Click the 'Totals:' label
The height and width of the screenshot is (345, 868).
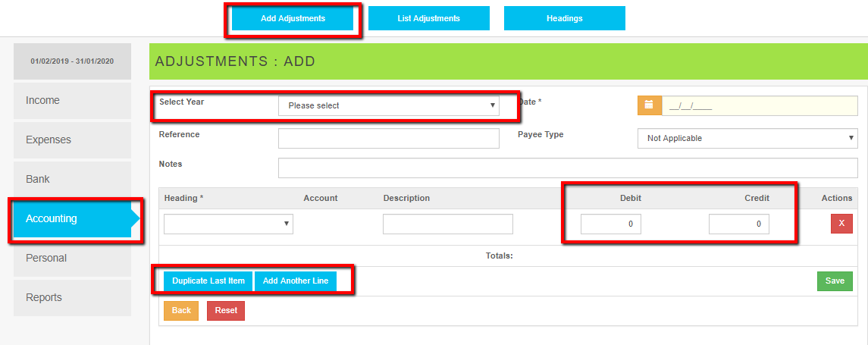click(x=500, y=256)
